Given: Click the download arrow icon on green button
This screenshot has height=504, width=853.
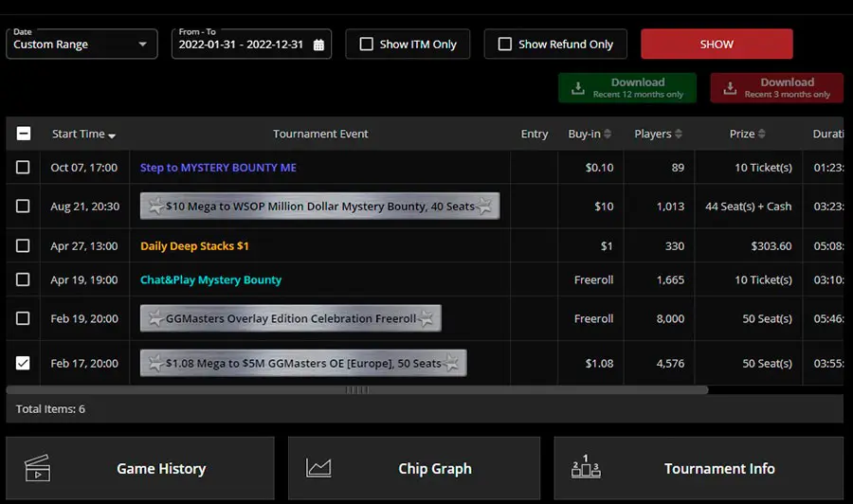Looking at the screenshot, I should [x=578, y=88].
